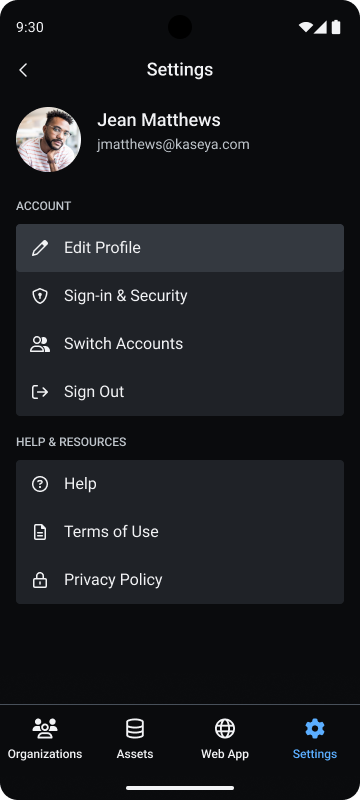Select Sign Out
360x800 pixels.
click(x=180, y=392)
